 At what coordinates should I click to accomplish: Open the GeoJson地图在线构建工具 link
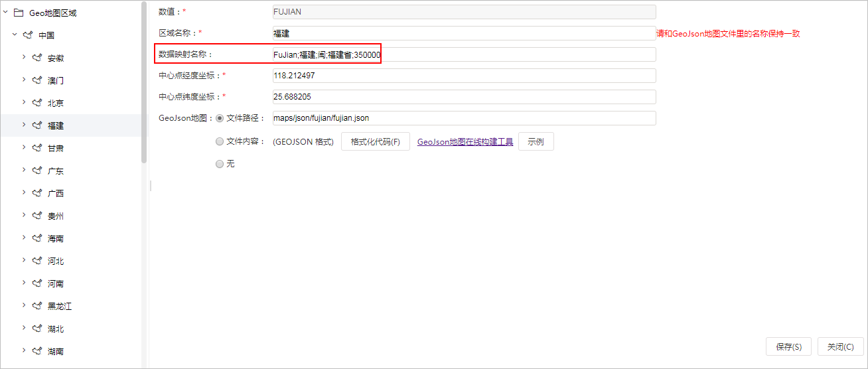[465, 141]
